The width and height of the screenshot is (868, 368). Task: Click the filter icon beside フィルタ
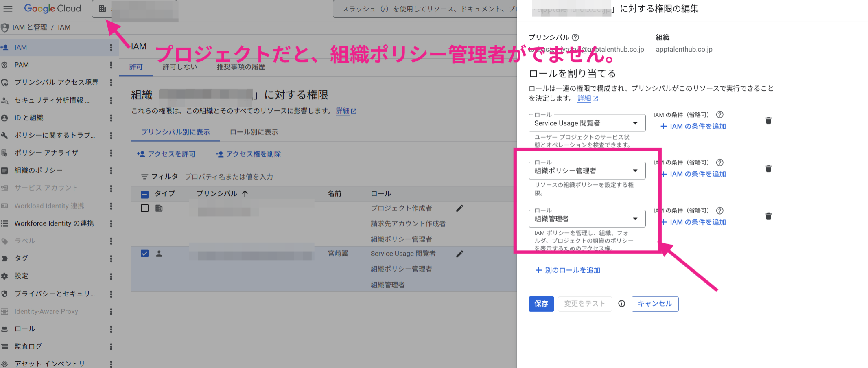tap(144, 177)
